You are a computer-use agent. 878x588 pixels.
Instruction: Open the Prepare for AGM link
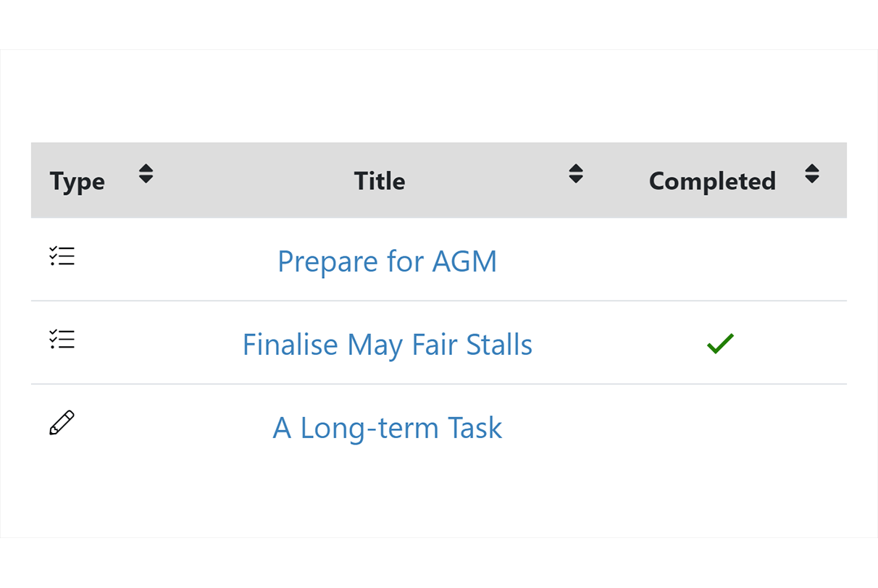[388, 261]
